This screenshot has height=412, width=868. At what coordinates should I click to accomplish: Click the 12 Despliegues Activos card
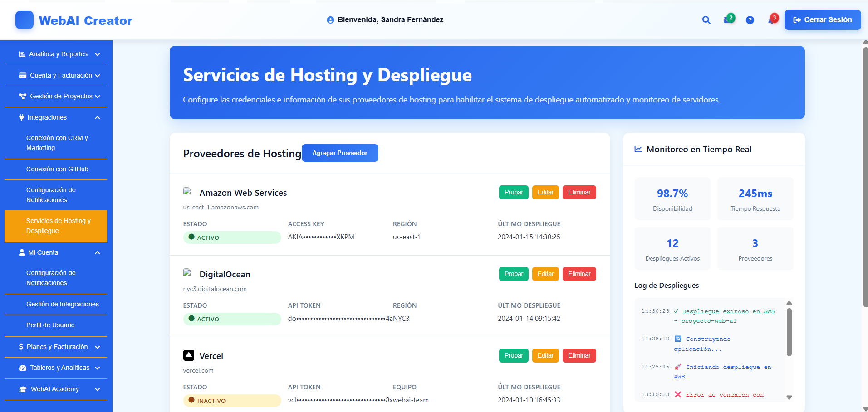pyautogui.click(x=672, y=249)
